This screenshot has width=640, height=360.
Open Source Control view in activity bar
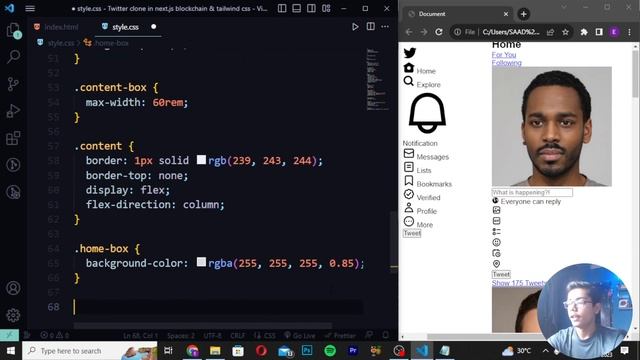tap(13, 84)
